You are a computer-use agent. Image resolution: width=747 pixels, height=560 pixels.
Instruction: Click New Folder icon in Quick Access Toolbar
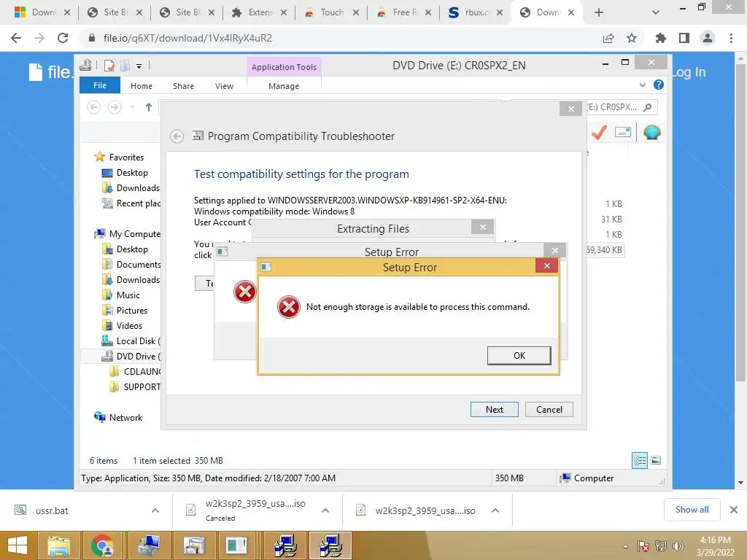tap(125, 65)
